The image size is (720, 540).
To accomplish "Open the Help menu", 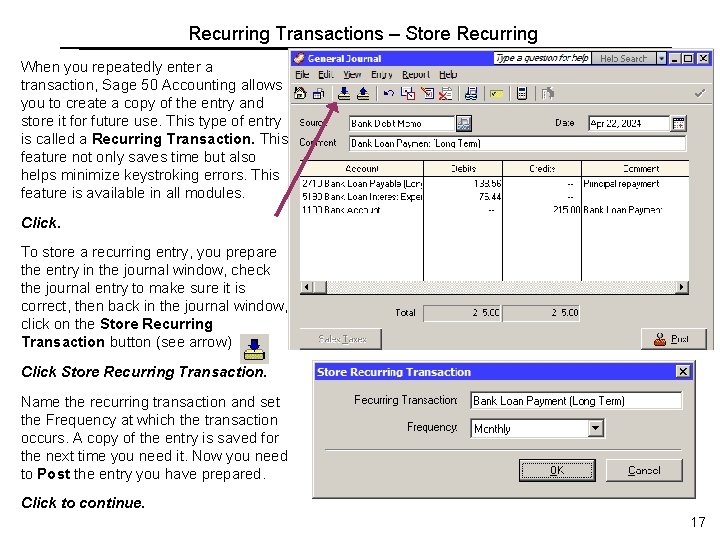I will coord(448,74).
